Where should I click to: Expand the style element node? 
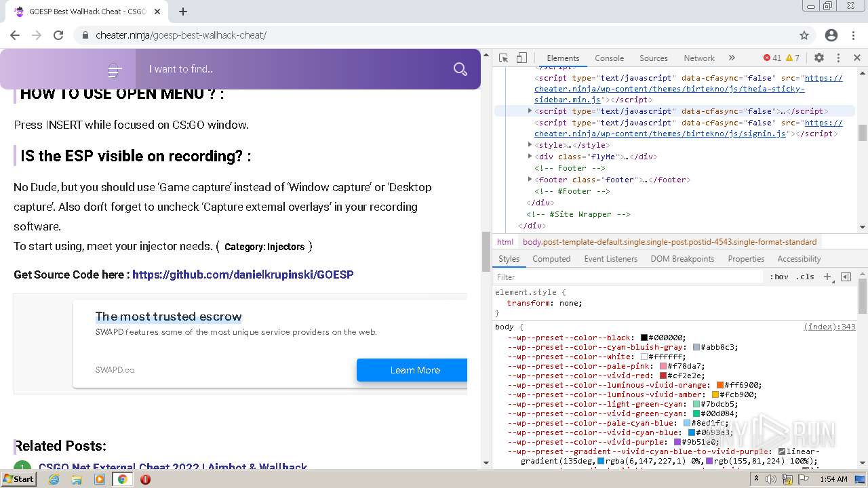(x=530, y=145)
